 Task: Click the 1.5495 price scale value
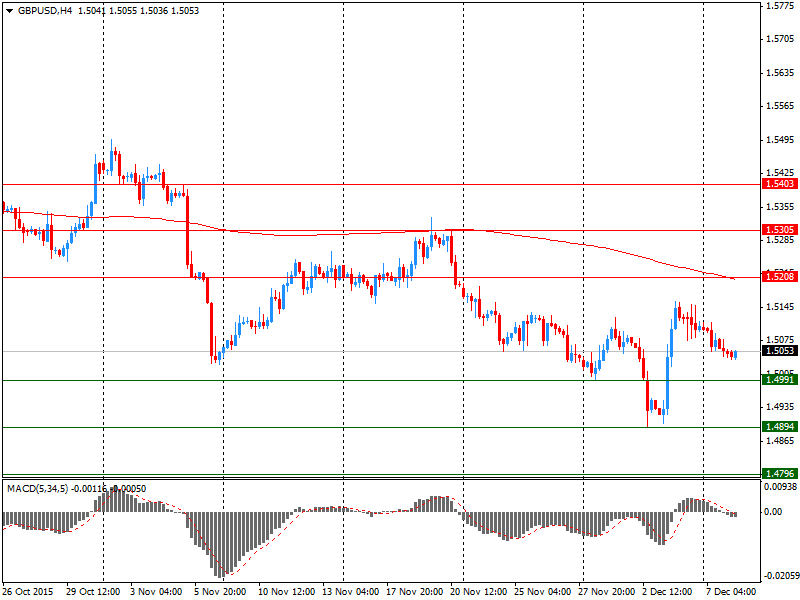781,140
